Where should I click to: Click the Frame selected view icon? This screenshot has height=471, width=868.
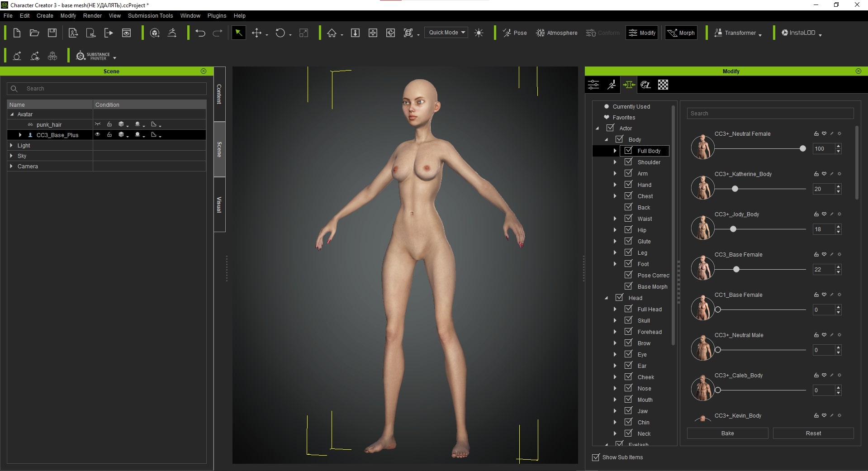tap(408, 33)
